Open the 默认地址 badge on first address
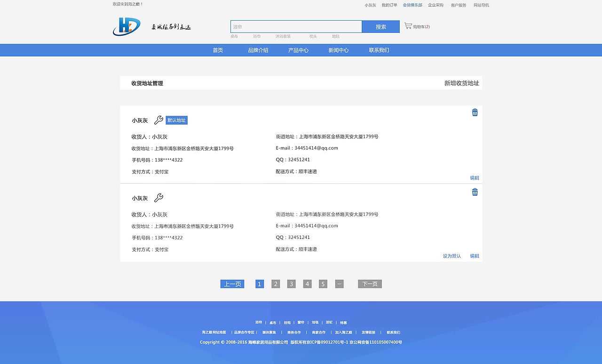Viewport: 602px width, 364px height. (x=176, y=120)
